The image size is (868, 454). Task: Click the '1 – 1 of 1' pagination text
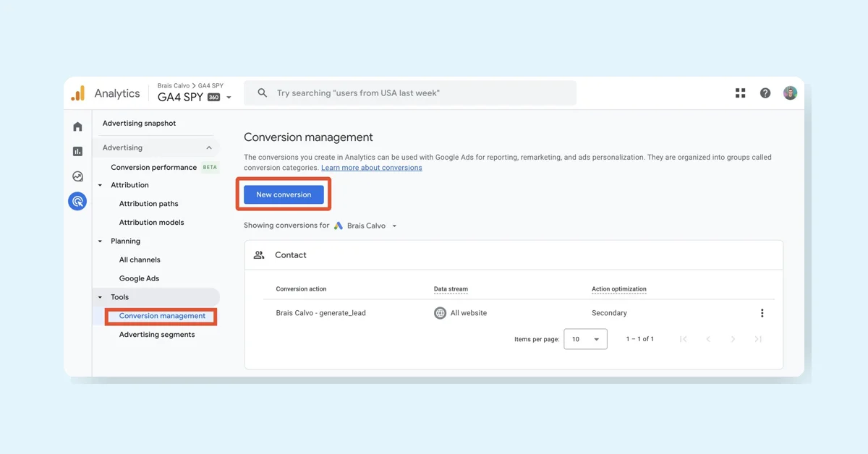point(640,339)
